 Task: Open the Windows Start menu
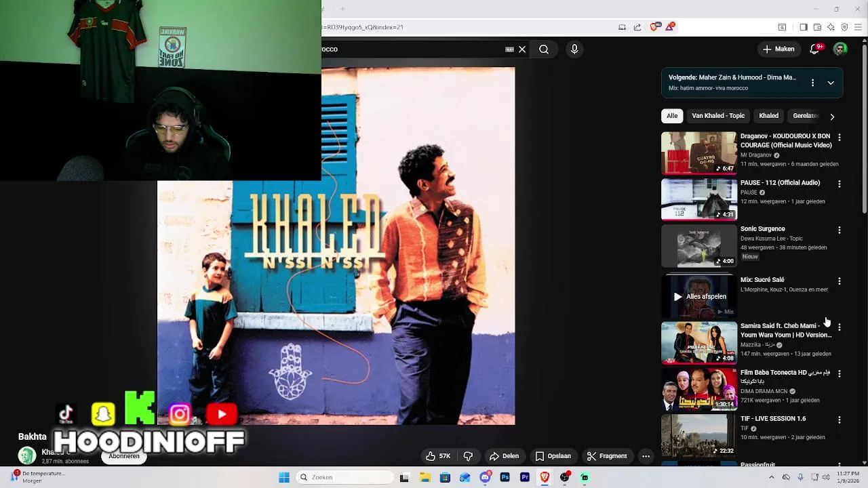click(284, 477)
